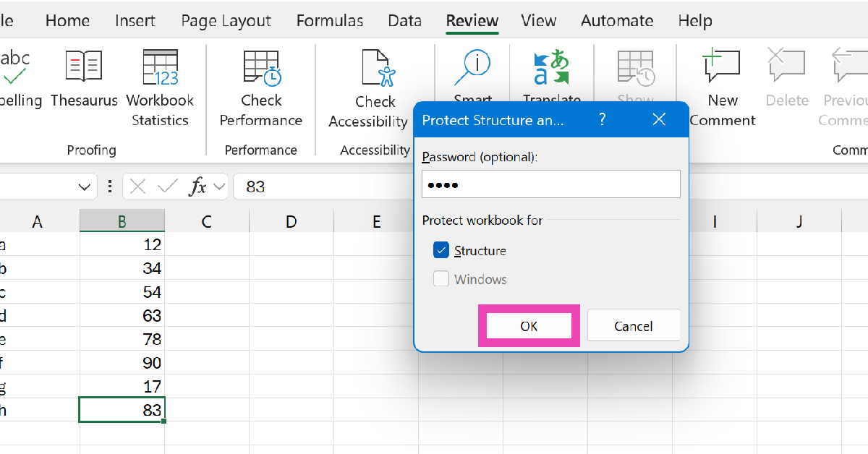This screenshot has width=868, height=454.
Task: Open the Thesaurus tool
Action: 84,79
